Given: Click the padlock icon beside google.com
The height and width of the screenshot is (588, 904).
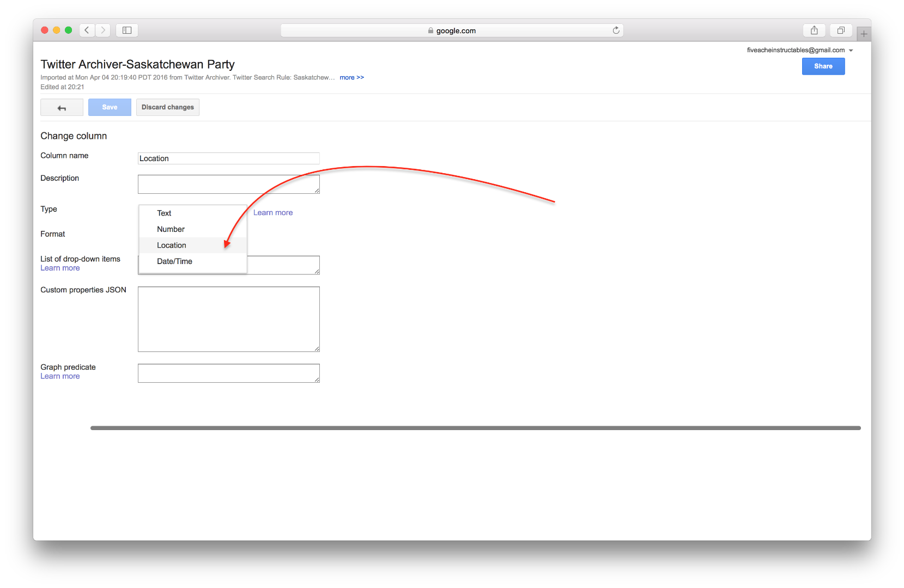Looking at the screenshot, I should pos(430,30).
